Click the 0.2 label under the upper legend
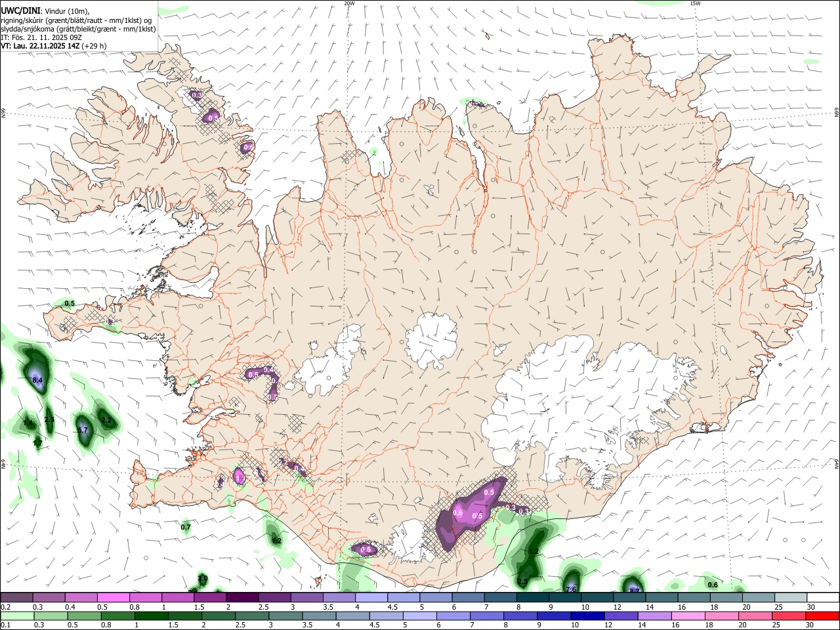840x630 pixels. click(6, 607)
